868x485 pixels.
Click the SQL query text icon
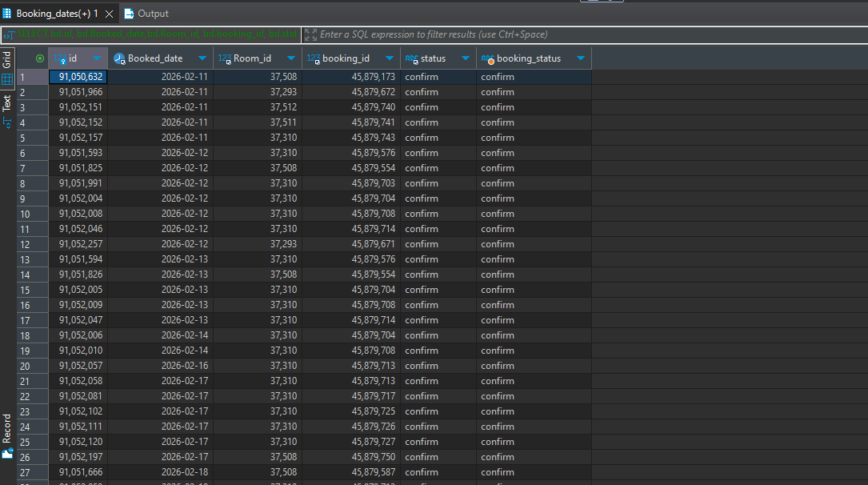pos(10,35)
